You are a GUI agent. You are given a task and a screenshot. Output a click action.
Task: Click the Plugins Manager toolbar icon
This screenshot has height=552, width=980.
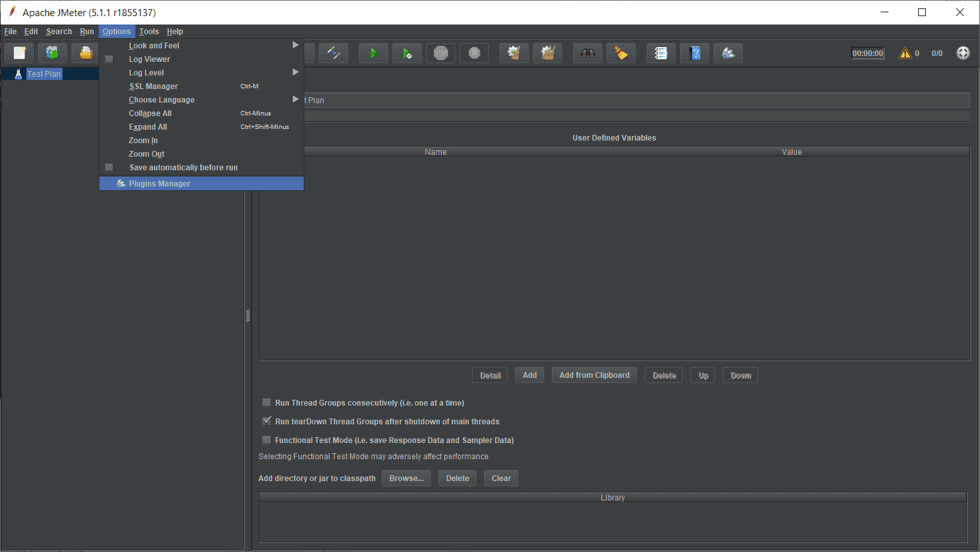pos(729,53)
